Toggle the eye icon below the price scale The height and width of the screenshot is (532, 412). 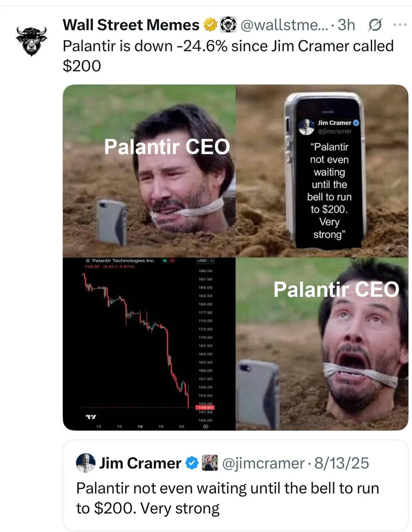click(x=206, y=426)
